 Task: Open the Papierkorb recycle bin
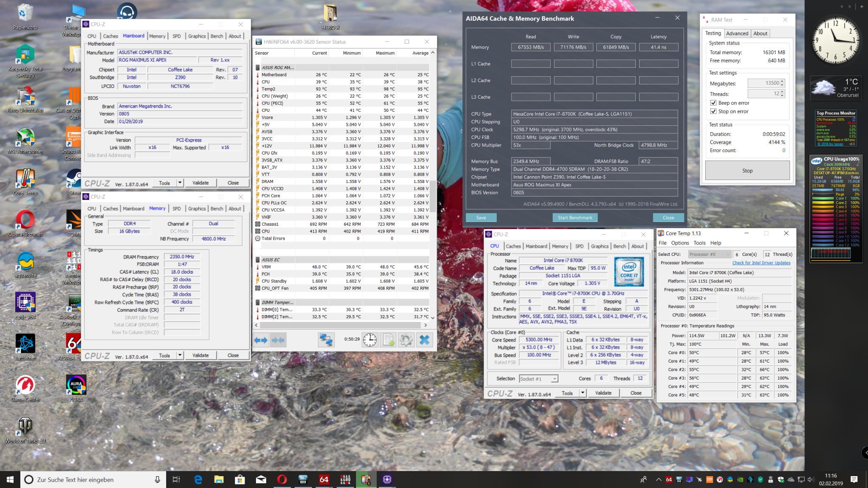coord(25,17)
